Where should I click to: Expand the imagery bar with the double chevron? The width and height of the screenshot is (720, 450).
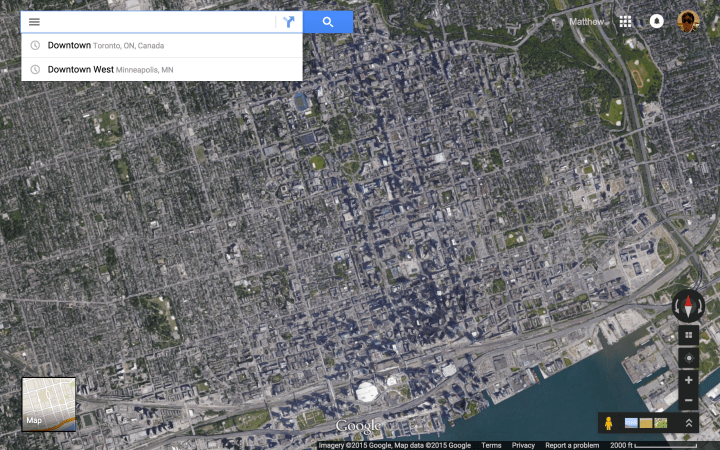(689, 423)
